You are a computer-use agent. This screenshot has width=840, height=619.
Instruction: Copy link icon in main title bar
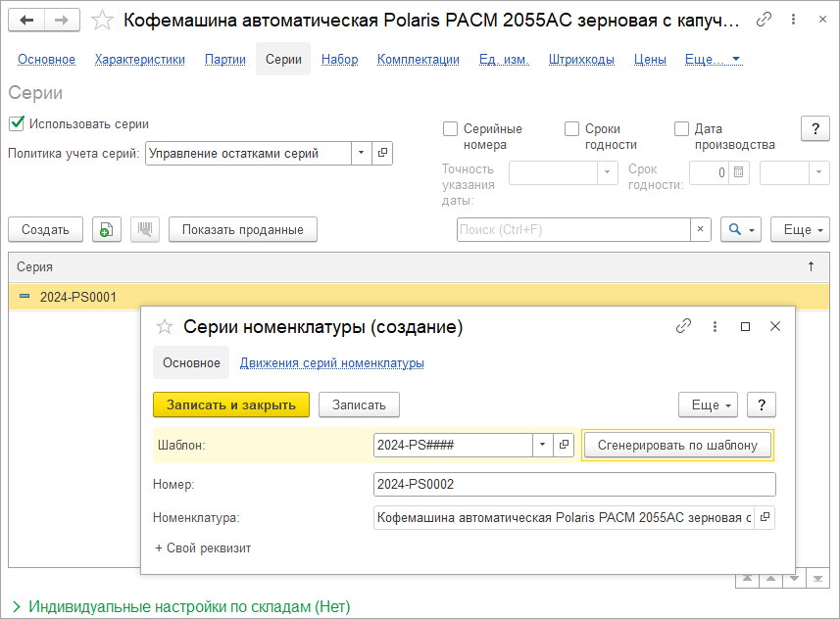764,20
